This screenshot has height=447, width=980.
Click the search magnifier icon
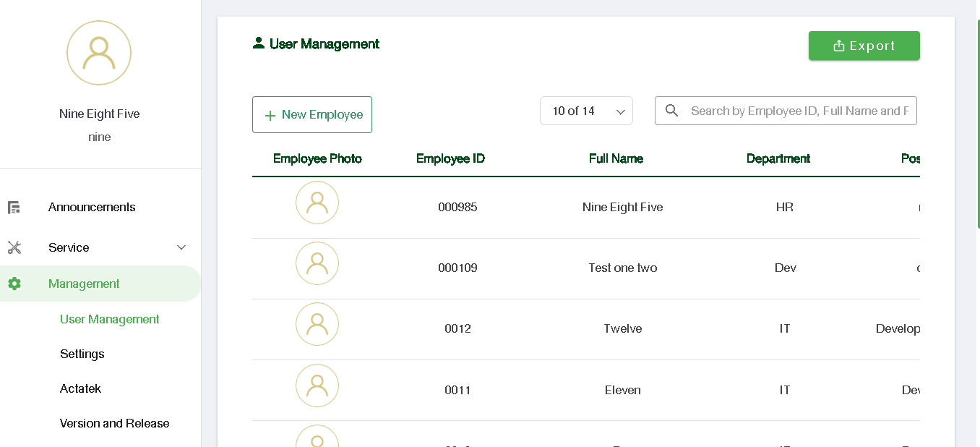pos(671,111)
